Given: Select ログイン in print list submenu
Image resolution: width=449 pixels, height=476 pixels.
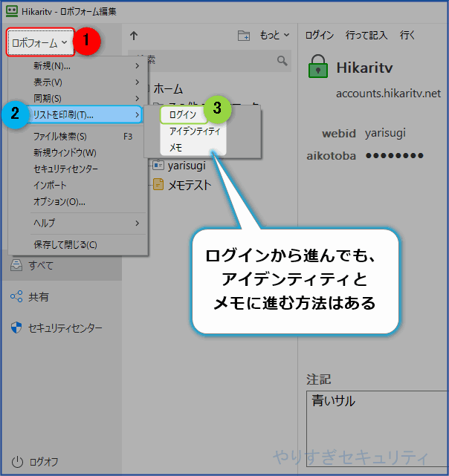Looking at the screenshot, I should (x=183, y=115).
